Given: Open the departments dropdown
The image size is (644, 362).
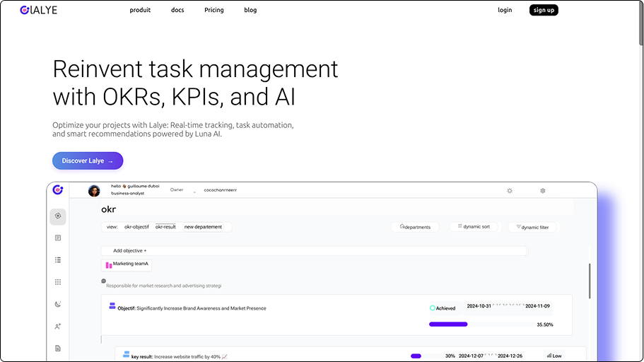Looking at the screenshot, I should tap(415, 227).
